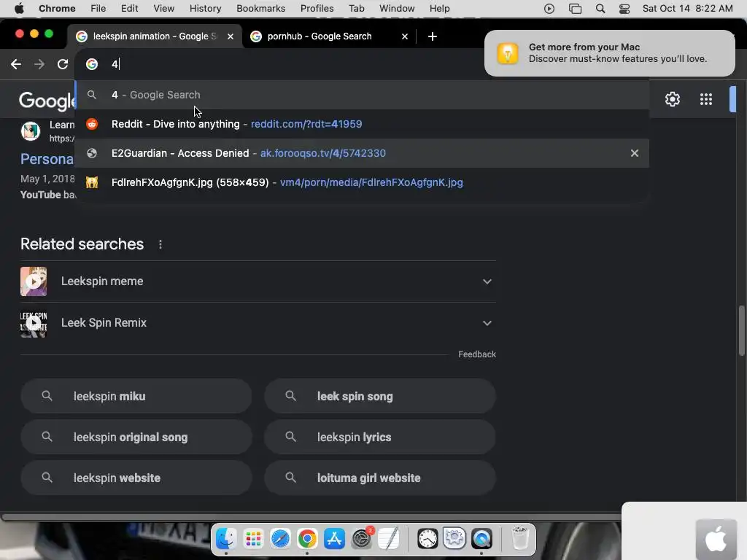Search for leekspin website

click(136, 478)
